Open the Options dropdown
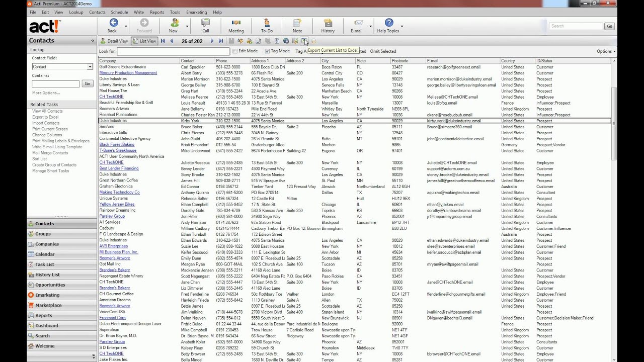This screenshot has height=362, width=644. pyautogui.click(x=606, y=51)
